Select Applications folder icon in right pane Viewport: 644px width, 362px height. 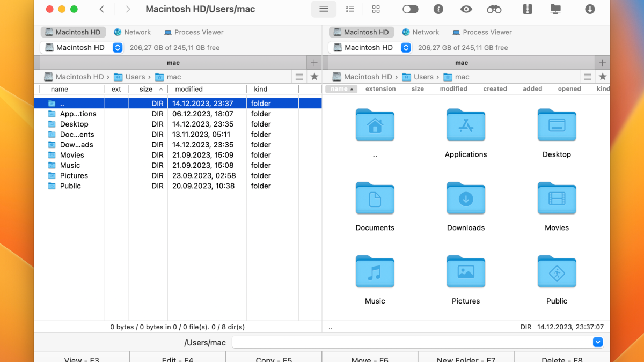pos(466,125)
